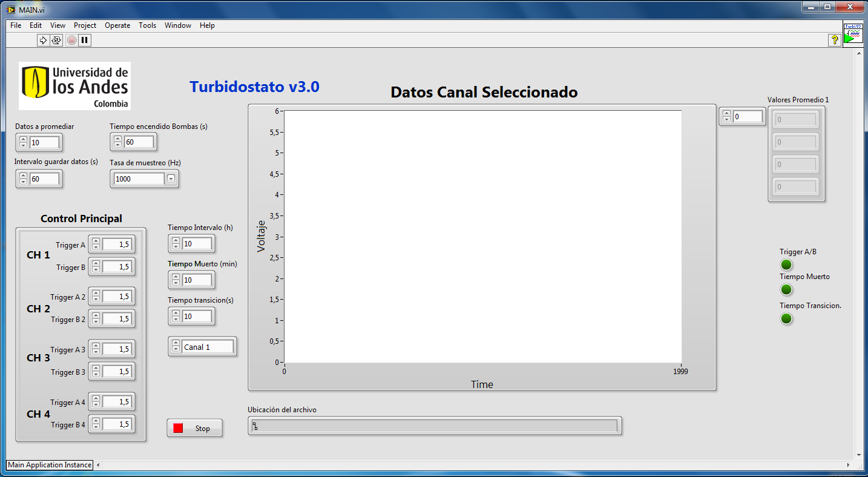Click the vertical scrollbar on the right
This screenshot has height=477, width=868.
pos(858,254)
